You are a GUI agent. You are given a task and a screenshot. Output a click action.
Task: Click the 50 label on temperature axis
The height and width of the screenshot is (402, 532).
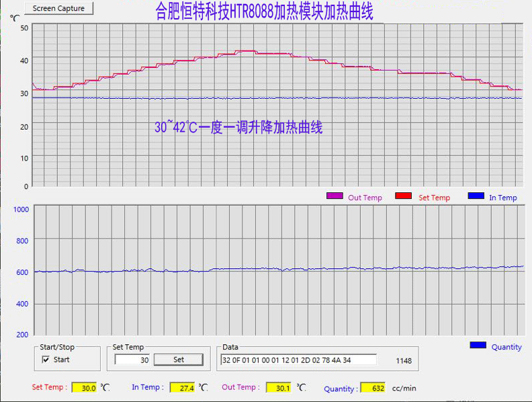click(24, 28)
